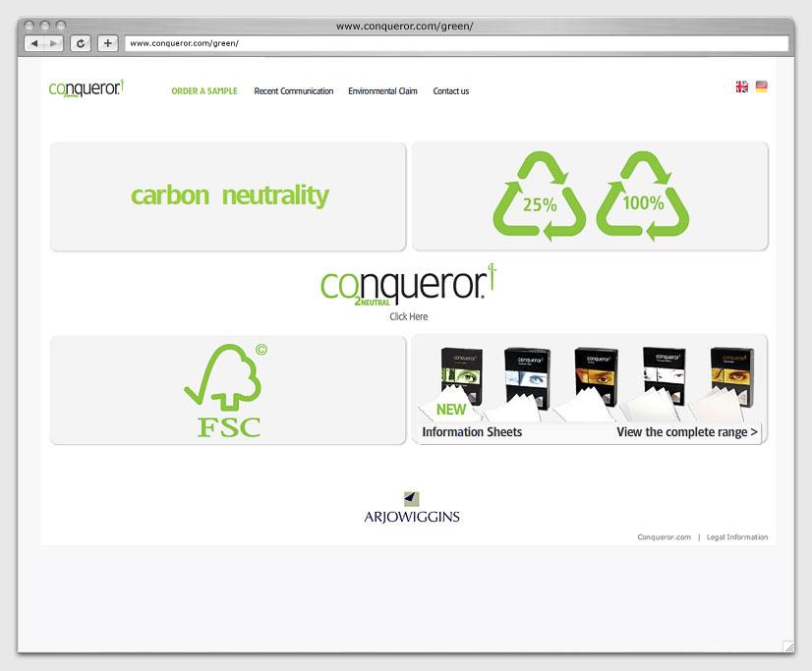The width and height of the screenshot is (812, 671).
Task: Click the FSC tree logo panel
Action: coord(228,390)
